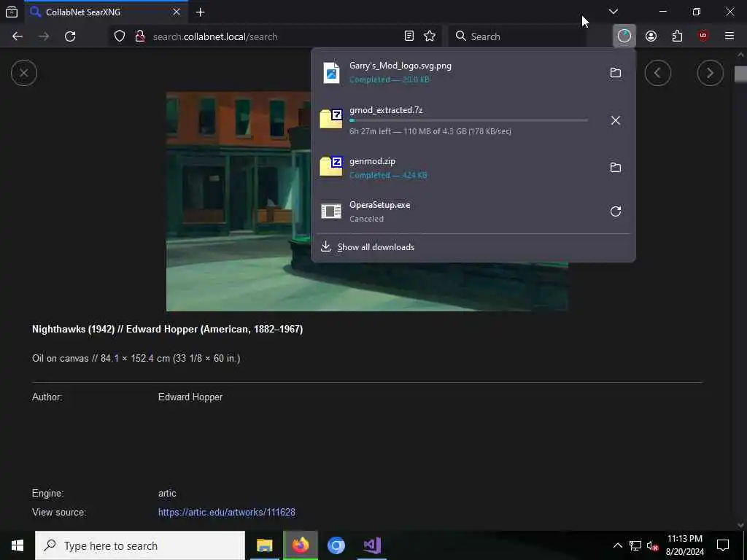
Task: Toggle reader view icon in address bar
Action: pos(409,36)
